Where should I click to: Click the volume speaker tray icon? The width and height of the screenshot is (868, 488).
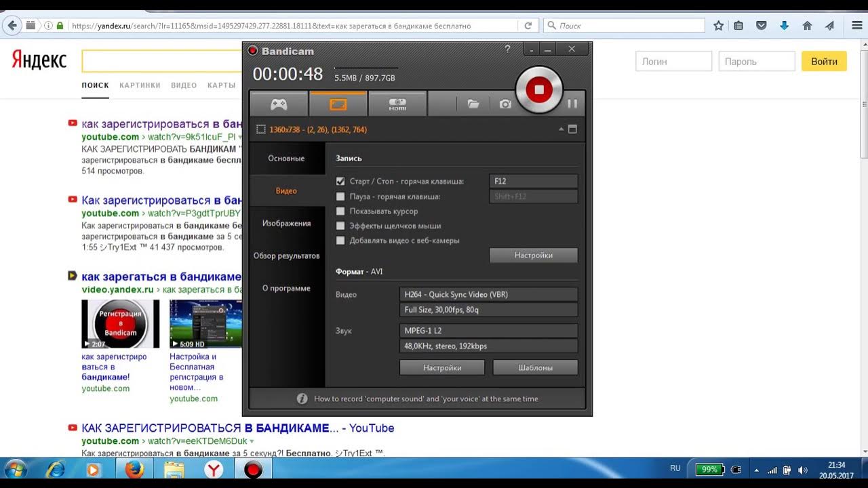803,470
